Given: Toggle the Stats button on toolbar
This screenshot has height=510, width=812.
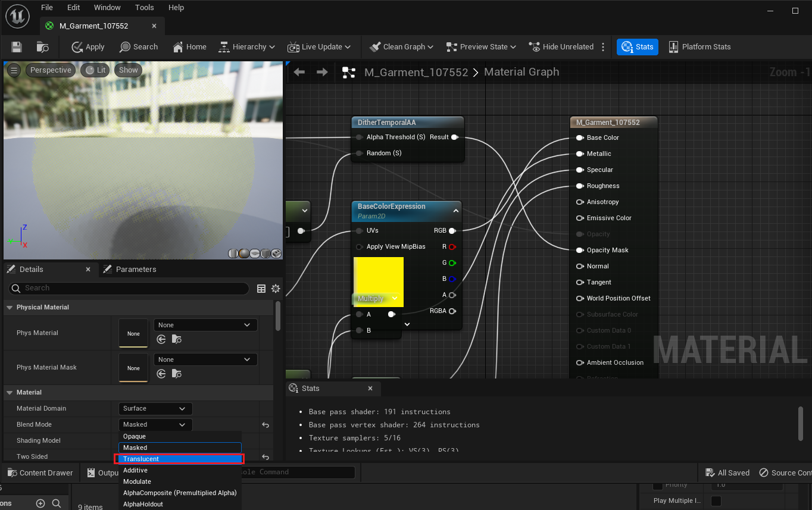Looking at the screenshot, I should [x=638, y=47].
